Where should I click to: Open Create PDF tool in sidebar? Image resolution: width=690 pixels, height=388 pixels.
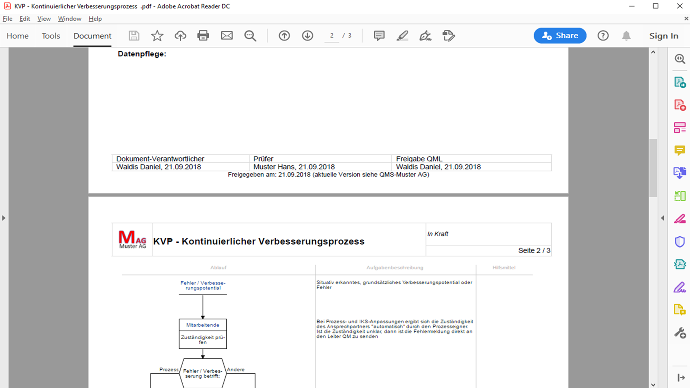pyautogui.click(x=680, y=105)
